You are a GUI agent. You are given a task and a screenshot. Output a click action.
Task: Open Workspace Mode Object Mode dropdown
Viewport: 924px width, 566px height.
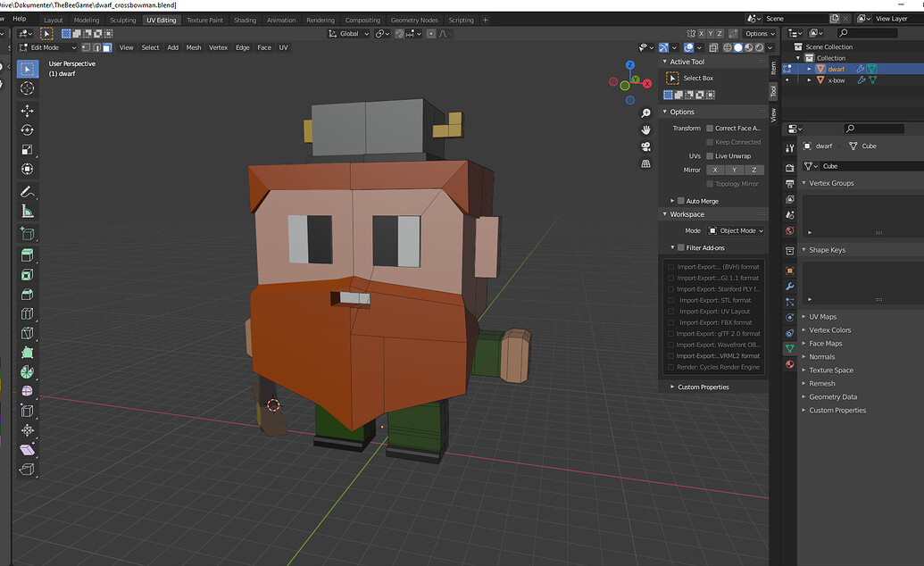[x=736, y=230]
